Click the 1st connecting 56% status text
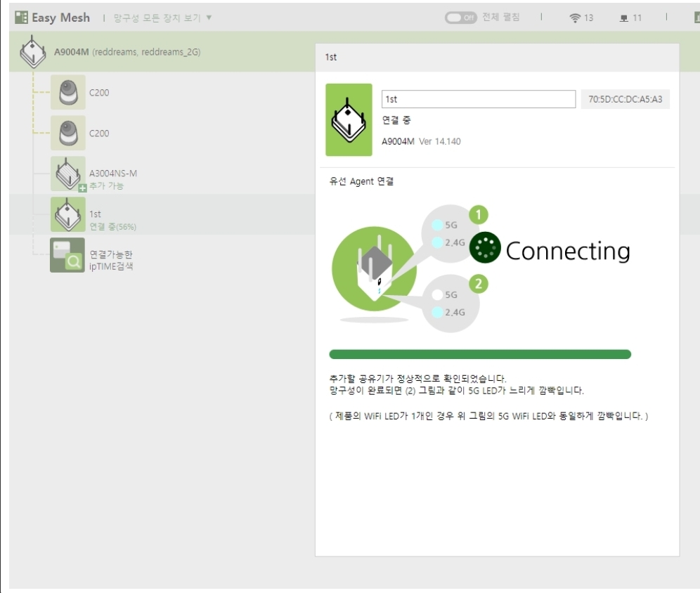The image size is (700, 593). click(113, 227)
